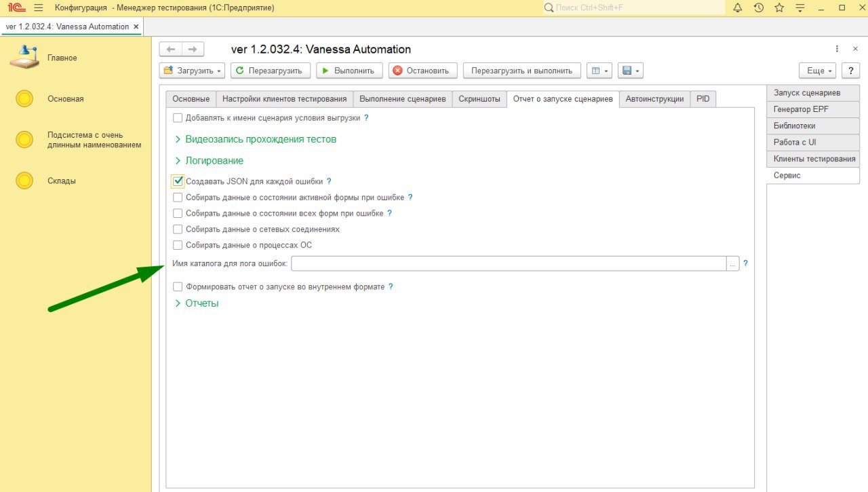
Task: Click the Перезагрузить button
Action: [x=271, y=71]
